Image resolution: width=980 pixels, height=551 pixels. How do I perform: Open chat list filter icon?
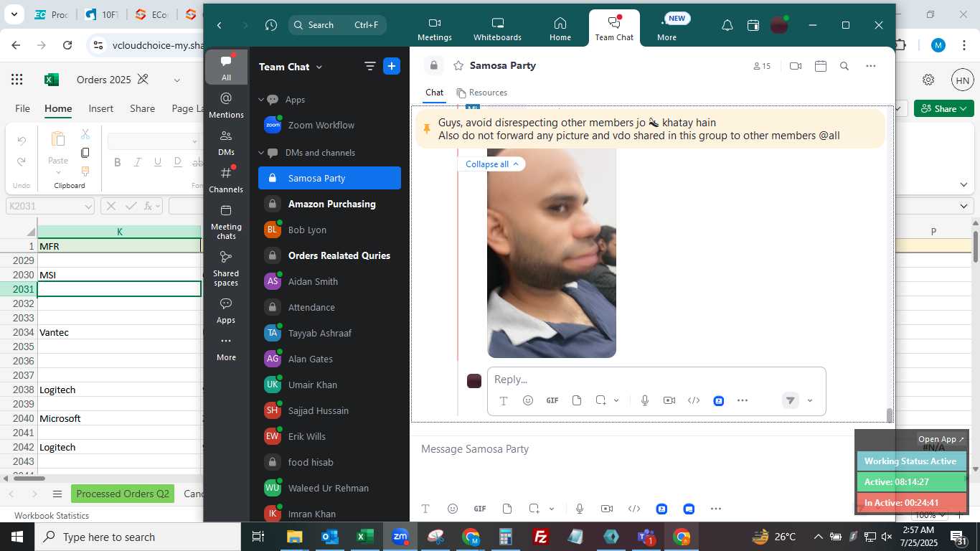[370, 66]
